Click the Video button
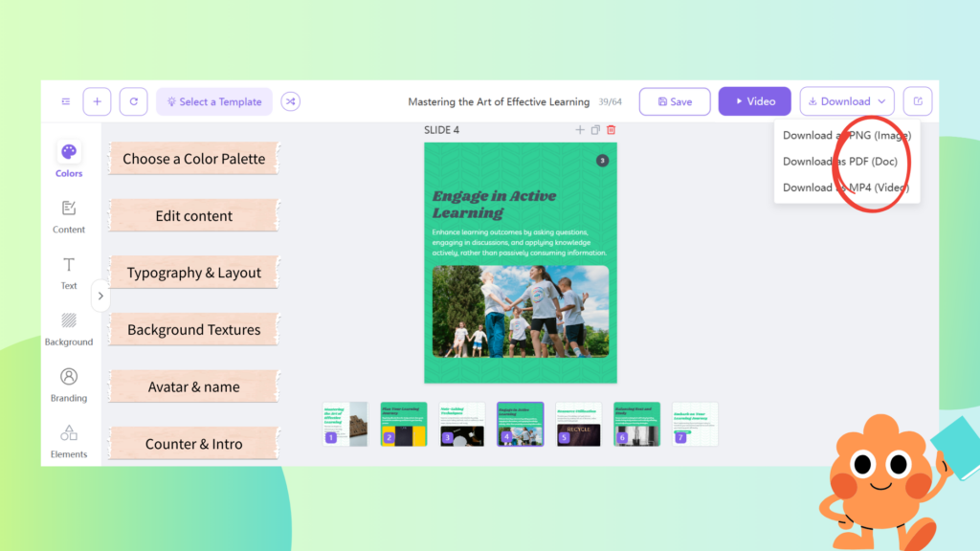The image size is (980, 551). 754,101
